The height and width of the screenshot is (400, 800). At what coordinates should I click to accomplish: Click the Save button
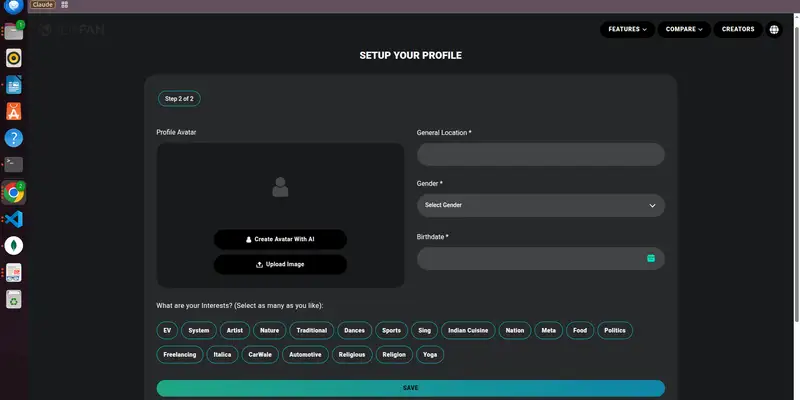click(x=410, y=388)
